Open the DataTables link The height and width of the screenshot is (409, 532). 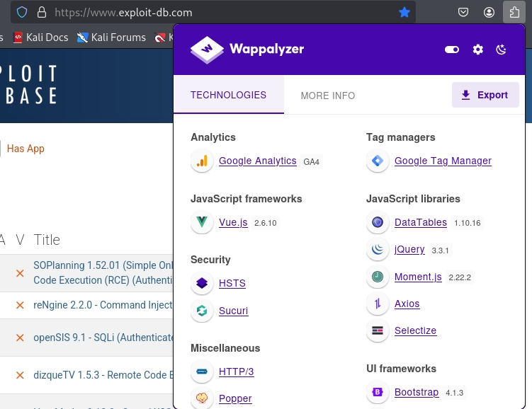point(420,222)
